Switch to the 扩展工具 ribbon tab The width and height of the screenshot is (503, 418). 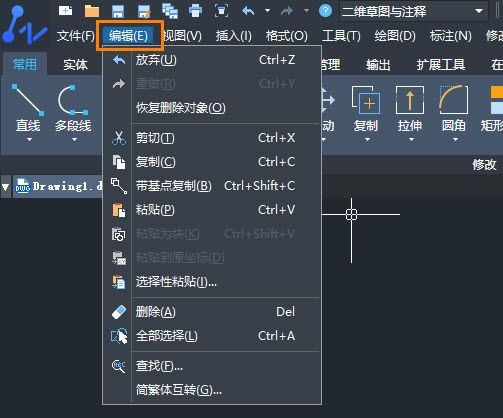point(441,64)
